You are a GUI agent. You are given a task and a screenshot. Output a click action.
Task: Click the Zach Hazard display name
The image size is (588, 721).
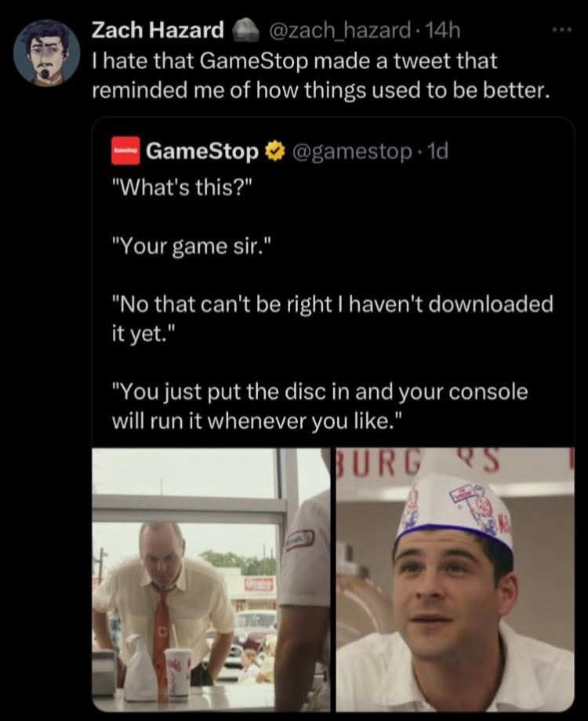[x=158, y=31]
